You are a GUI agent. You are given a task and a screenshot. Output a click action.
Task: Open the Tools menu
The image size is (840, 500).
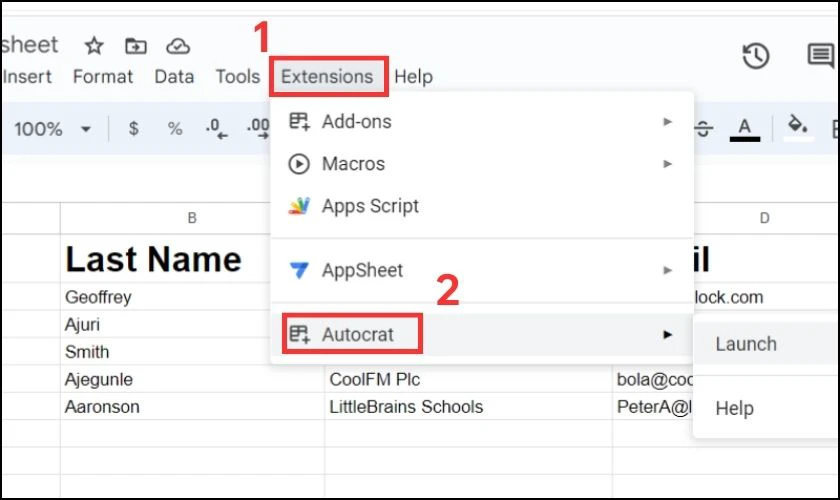pyautogui.click(x=237, y=77)
